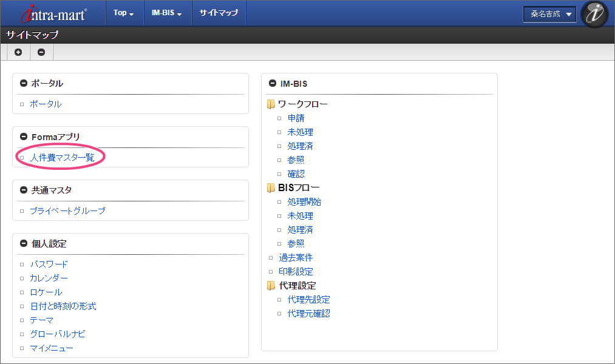Open the カレンダー setting link
The height and width of the screenshot is (364, 615).
coord(49,278)
